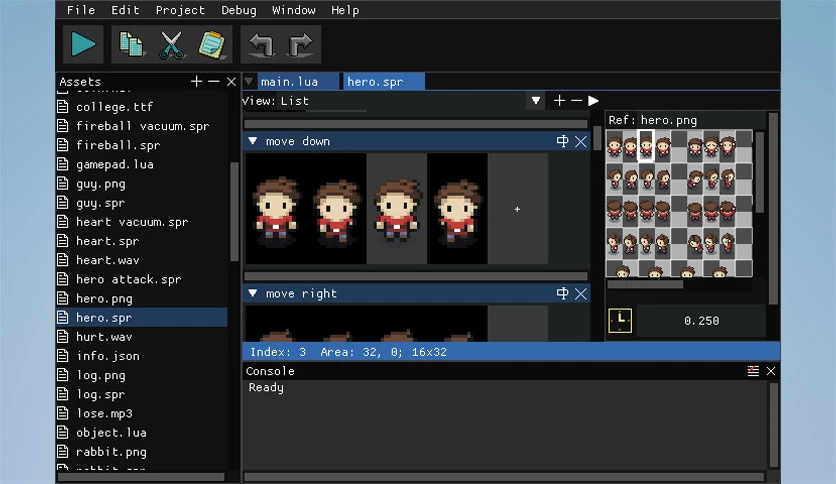This screenshot has height=484, width=836.
Task: Add new animation with plus icon
Action: [x=559, y=101]
